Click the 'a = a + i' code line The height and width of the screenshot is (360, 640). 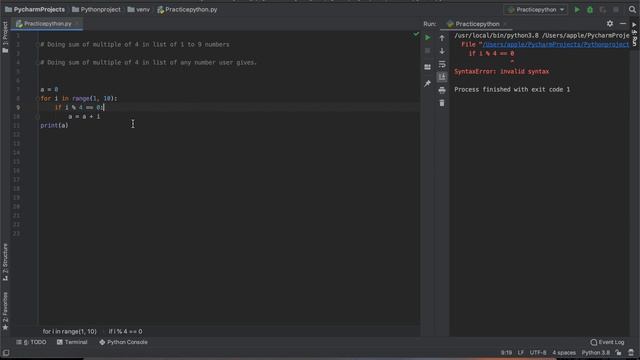84,116
